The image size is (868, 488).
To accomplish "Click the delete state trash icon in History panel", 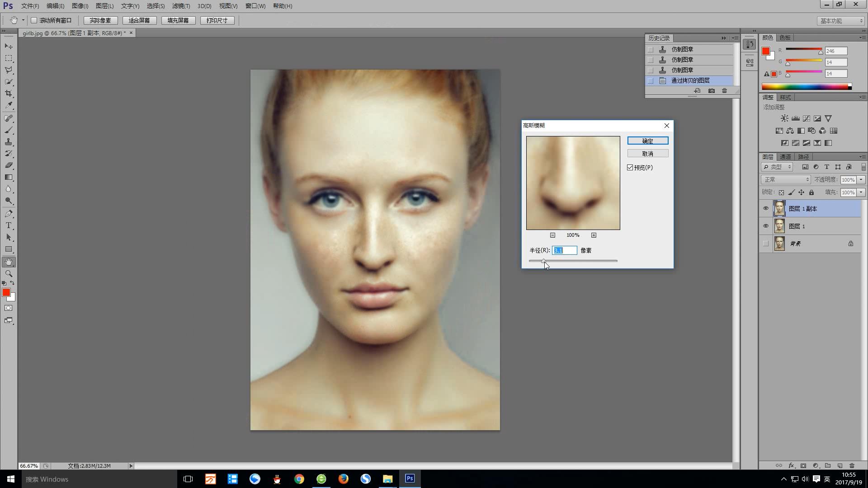I will coord(724,91).
